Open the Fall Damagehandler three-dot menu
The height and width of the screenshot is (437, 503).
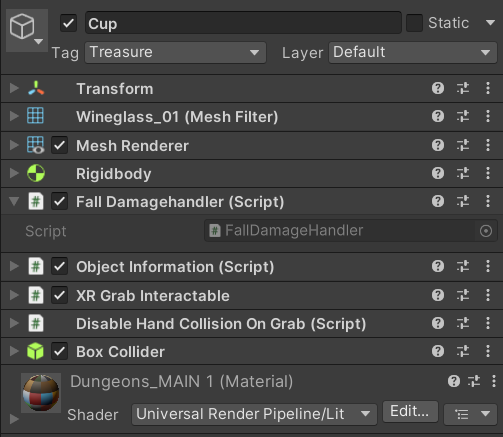point(488,201)
